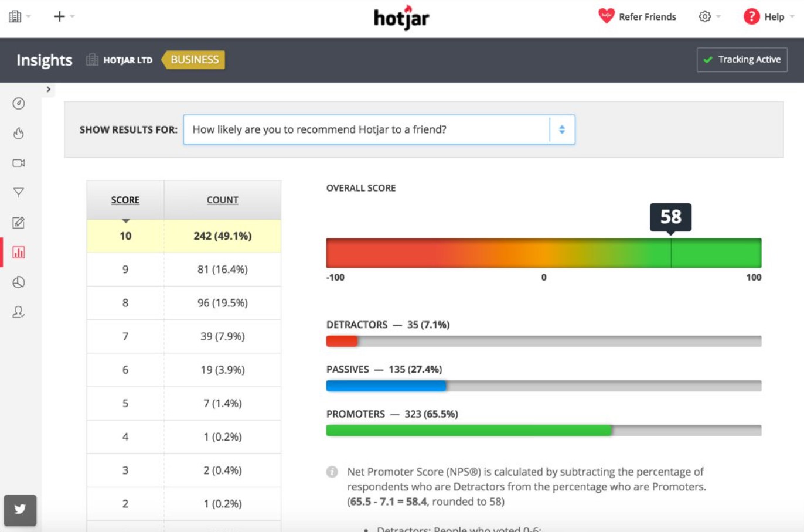Select the Funnels filter icon
Screen dimensions: 804x532
tap(19, 193)
